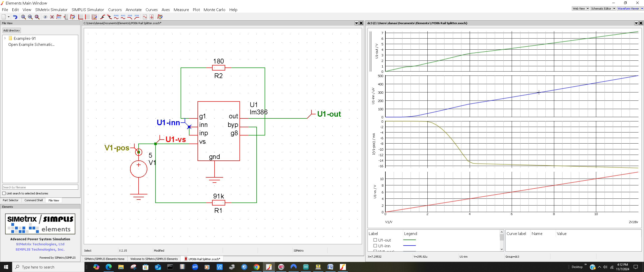Screen dimensions: 644x272
Task: Click the Search by filename field
Action: [x=40, y=187]
